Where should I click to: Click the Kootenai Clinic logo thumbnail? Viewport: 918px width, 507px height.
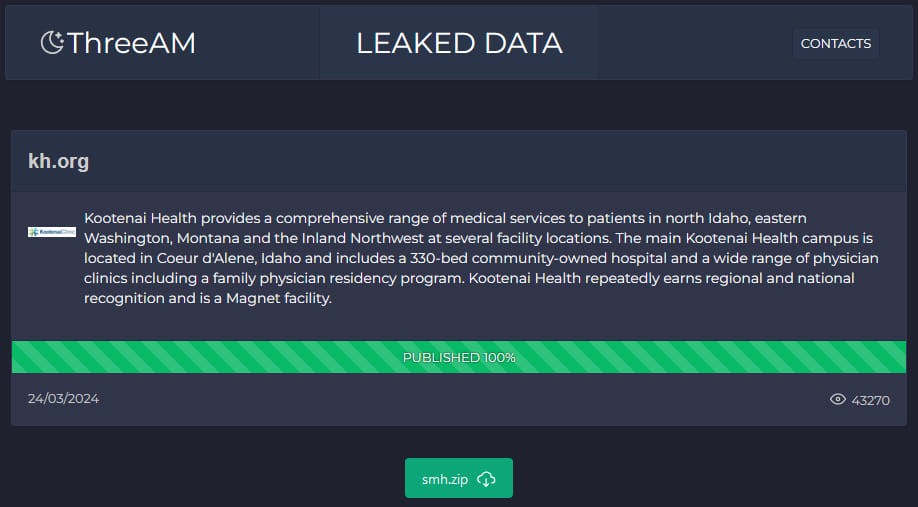(x=52, y=232)
